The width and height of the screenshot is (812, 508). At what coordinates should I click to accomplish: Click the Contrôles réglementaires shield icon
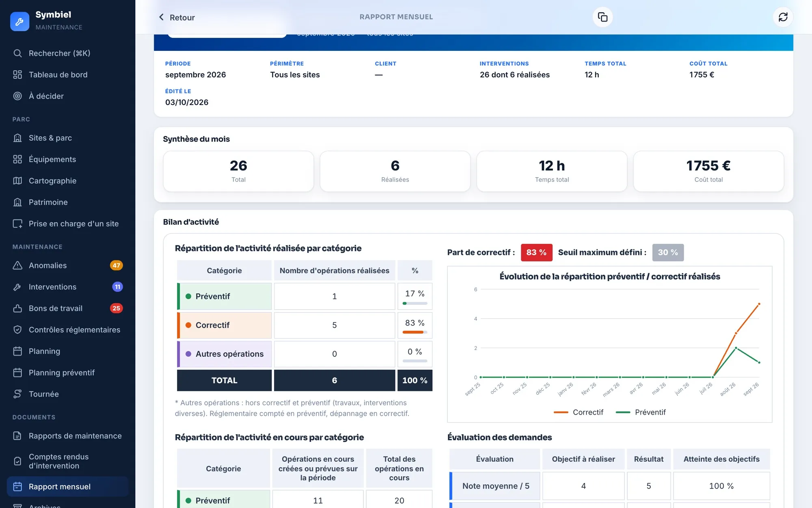point(17,330)
